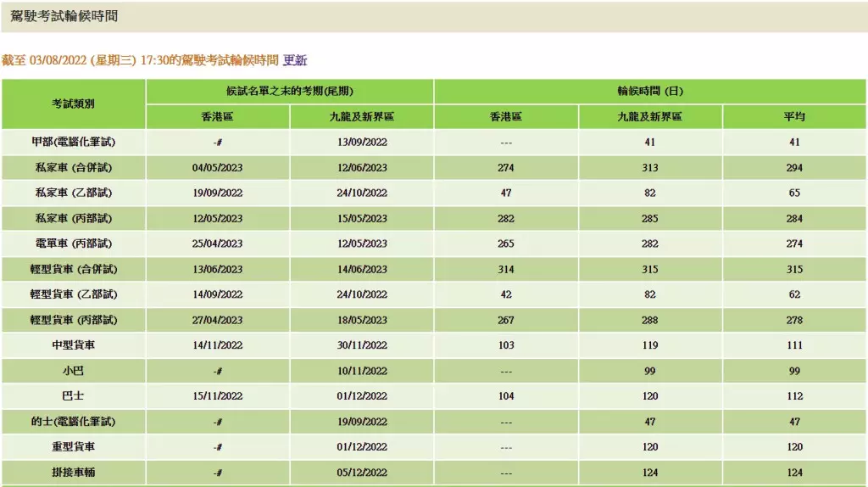Select the 的士(電腦化筆試) row label
This screenshot has height=487, width=868.
coord(73,422)
